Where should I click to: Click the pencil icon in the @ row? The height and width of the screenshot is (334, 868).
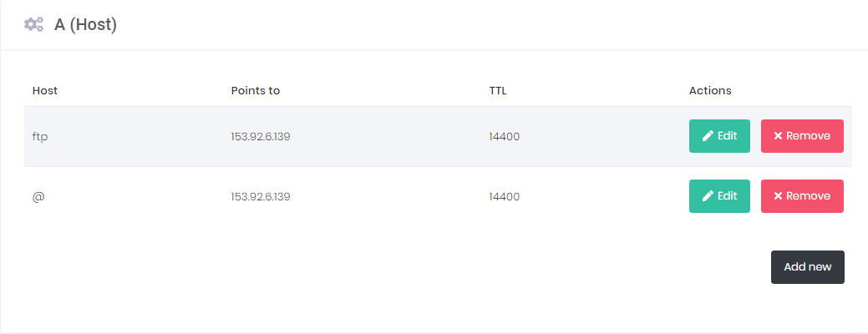tap(708, 196)
